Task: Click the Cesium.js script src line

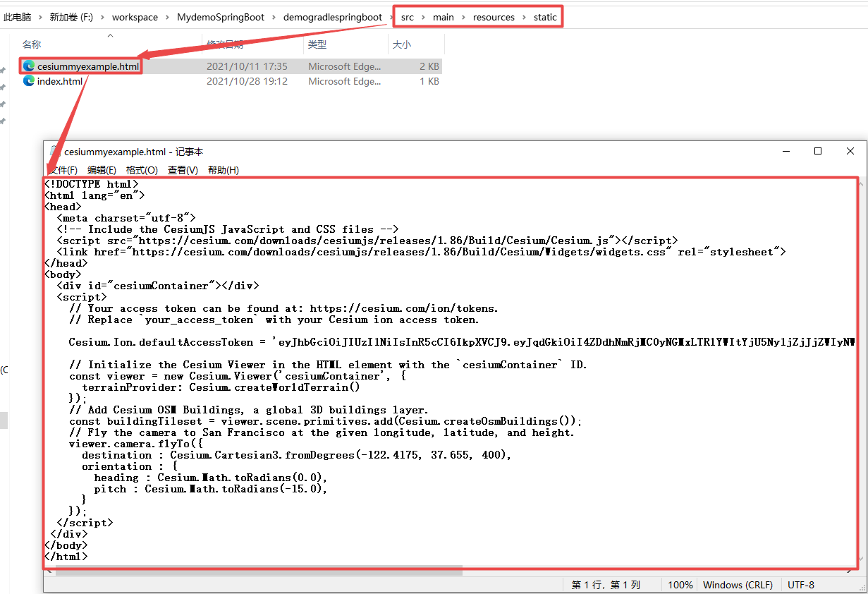Action: point(367,241)
